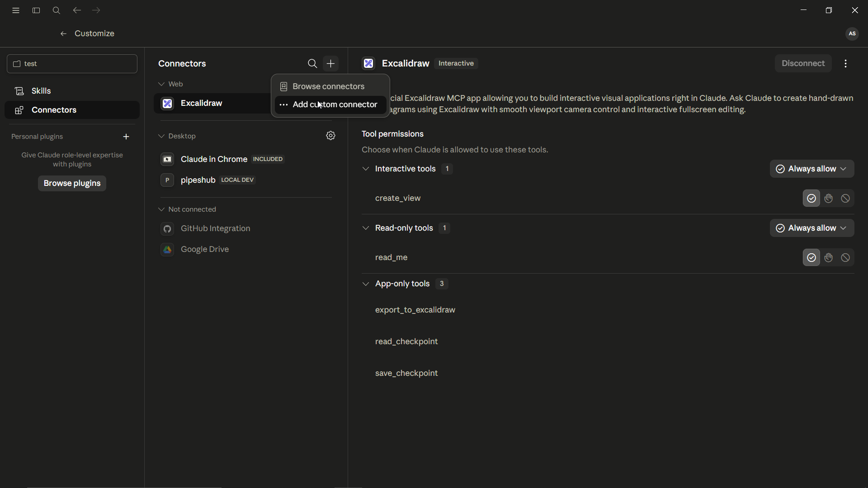Click the read_me tool name

coord(392,257)
